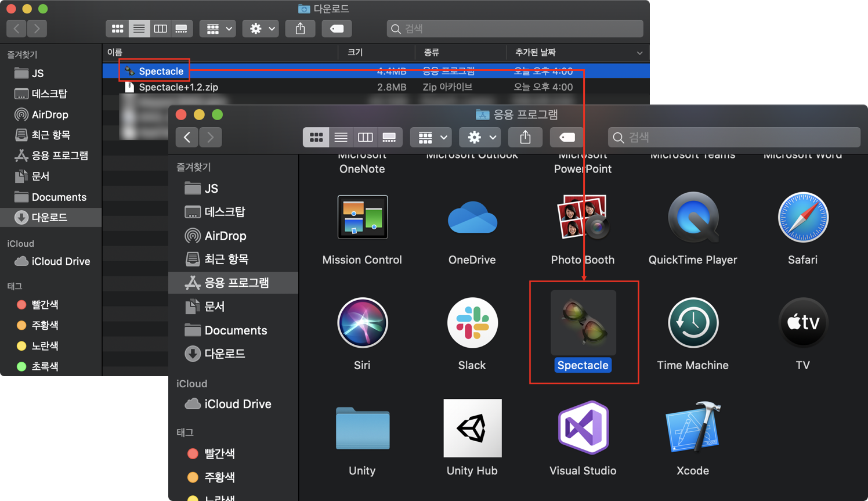Go back in Downloads window

[16, 28]
